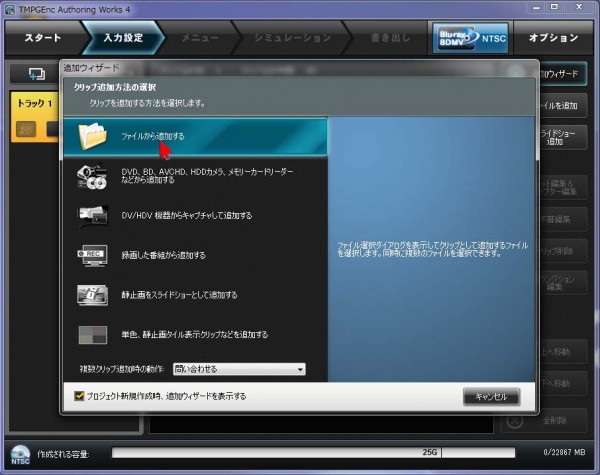
Task: Click the 全削除 button in main window
Action: point(544,421)
